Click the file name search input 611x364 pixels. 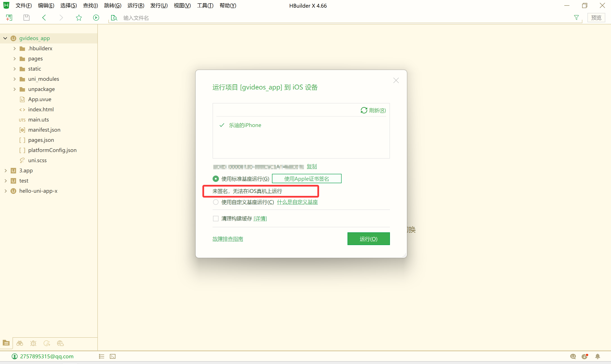(221, 18)
